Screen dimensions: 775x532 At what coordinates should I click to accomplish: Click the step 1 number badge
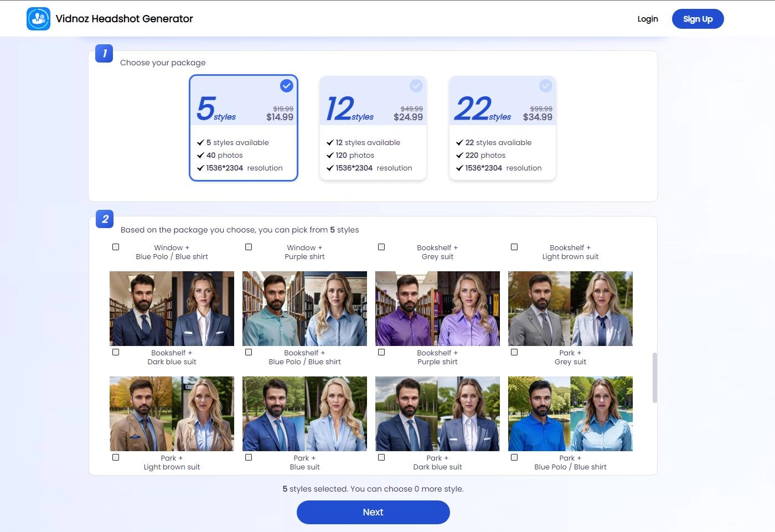tap(104, 54)
